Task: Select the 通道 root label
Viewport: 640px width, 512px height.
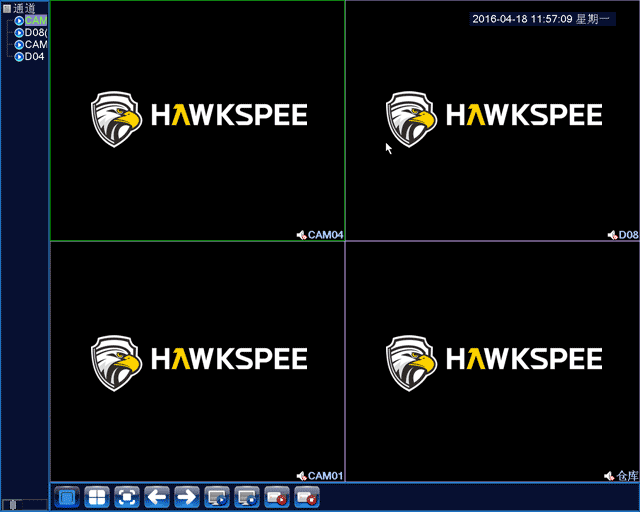Action: coord(24,9)
